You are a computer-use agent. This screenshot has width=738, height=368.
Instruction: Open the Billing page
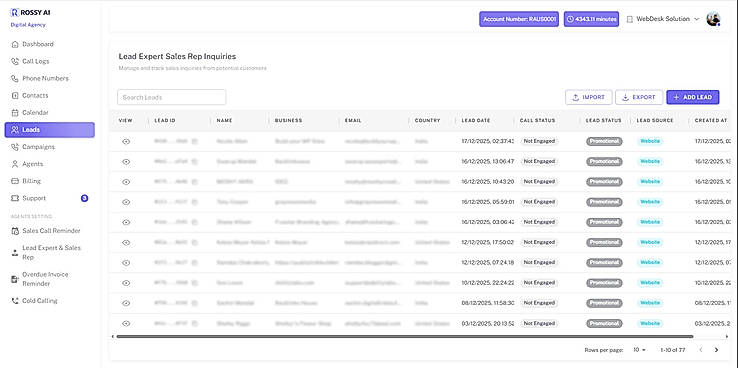31,181
